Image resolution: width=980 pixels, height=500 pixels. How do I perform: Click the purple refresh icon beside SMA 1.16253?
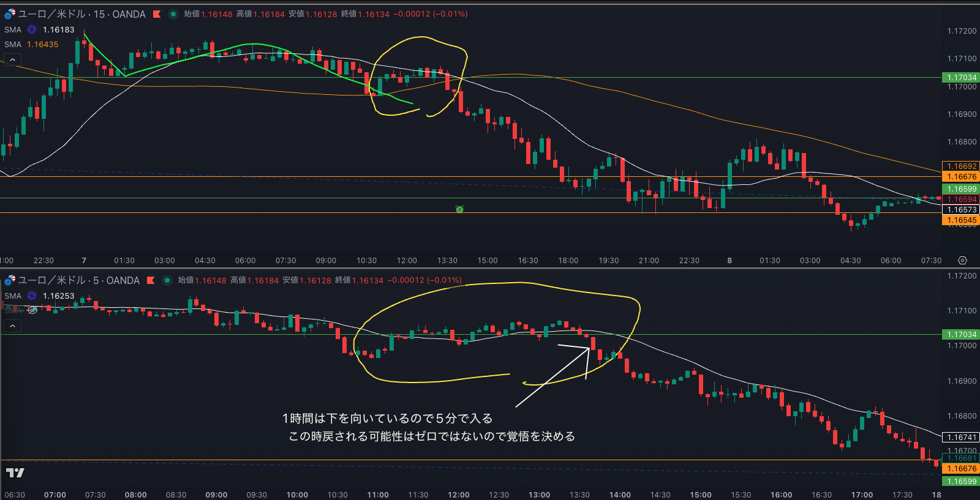[x=32, y=296]
